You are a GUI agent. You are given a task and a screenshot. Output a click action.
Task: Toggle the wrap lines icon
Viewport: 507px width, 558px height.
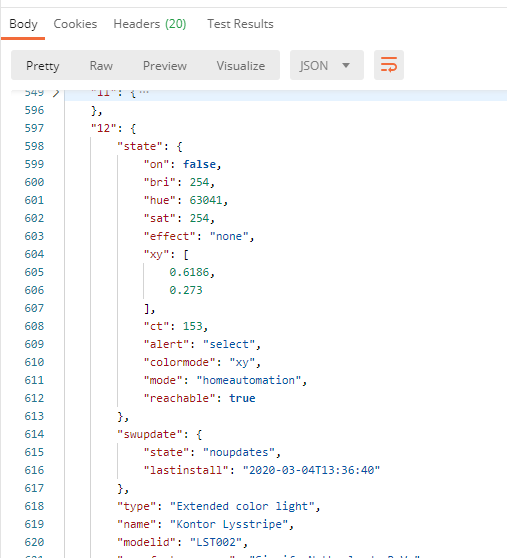tap(389, 65)
